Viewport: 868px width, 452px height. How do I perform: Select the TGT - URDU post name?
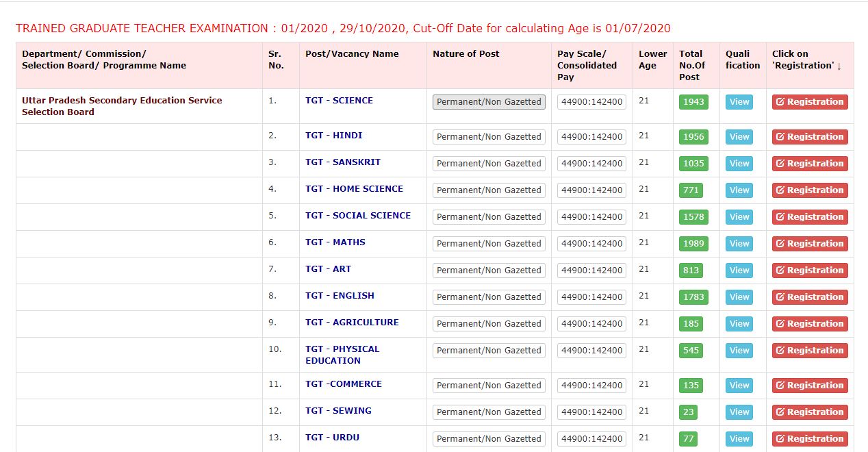tap(332, 438)
